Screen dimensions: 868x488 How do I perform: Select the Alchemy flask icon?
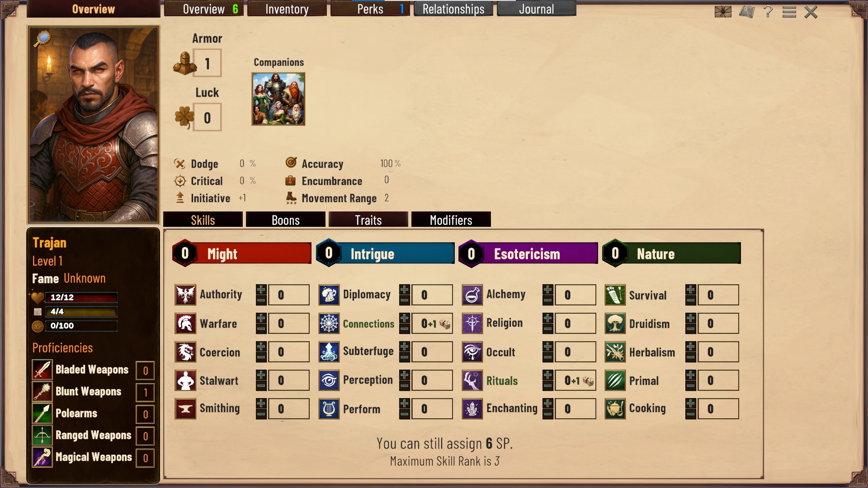[x=472, y=295]
